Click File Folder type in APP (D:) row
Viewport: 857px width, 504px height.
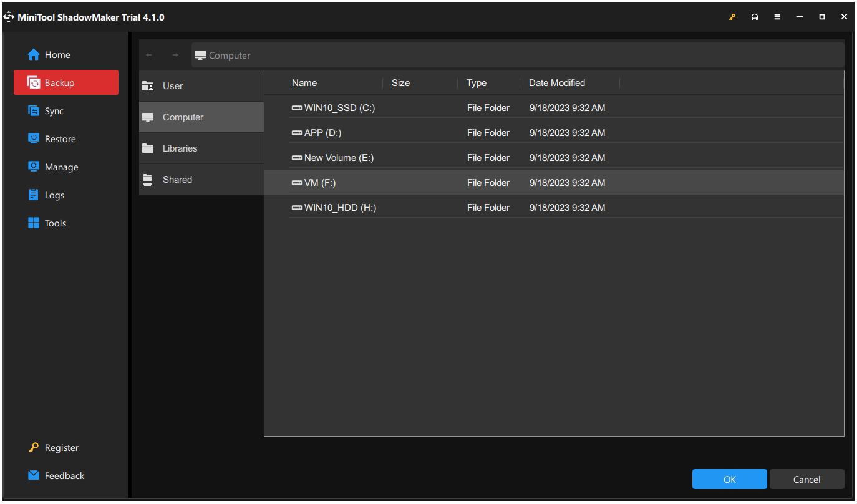pyautogui.click(x=488, y=133)
